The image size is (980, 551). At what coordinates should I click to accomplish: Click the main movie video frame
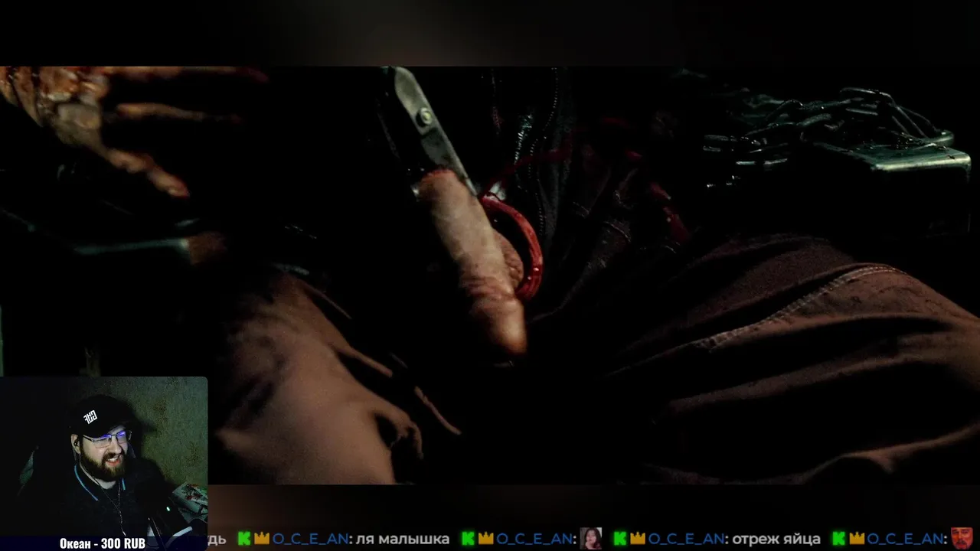pyautogui.click(x=490, y=275)
